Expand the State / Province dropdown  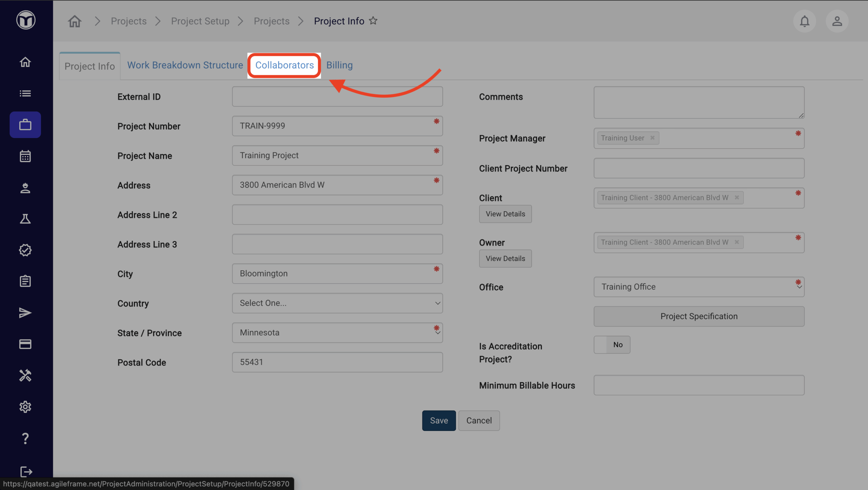[337, 333]
